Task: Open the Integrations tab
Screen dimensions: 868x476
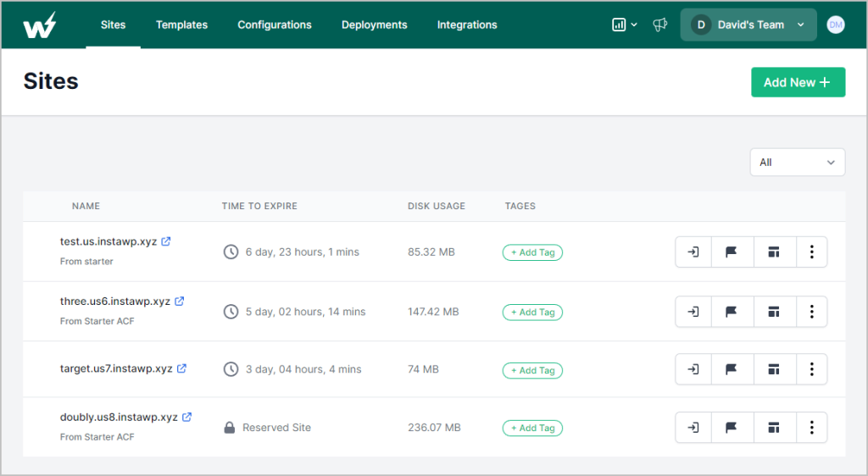Action: [467, 25]
